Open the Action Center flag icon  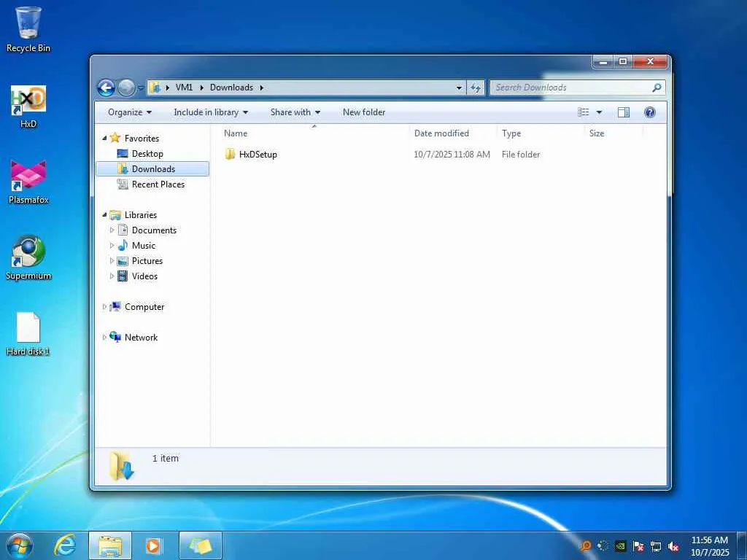coord(638,546)
